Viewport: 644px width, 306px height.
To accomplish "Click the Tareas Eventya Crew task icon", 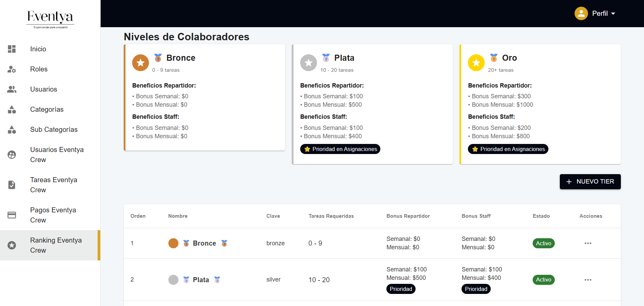I will [x=12, y=185].
